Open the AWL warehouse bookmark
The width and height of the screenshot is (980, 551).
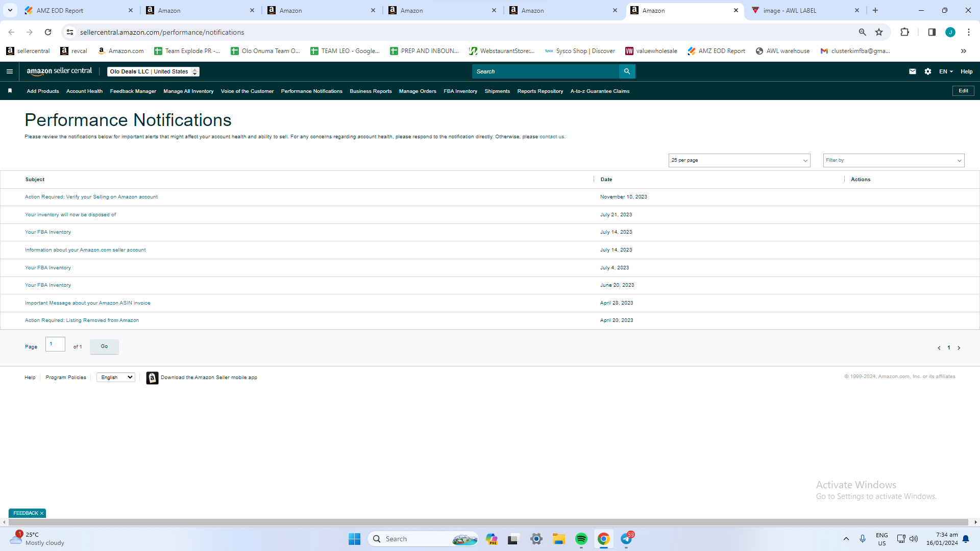tap(782, 51)
